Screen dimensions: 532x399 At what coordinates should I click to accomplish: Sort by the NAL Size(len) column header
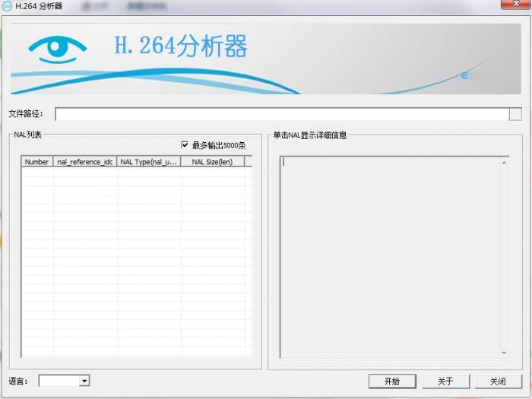(212, 162)
